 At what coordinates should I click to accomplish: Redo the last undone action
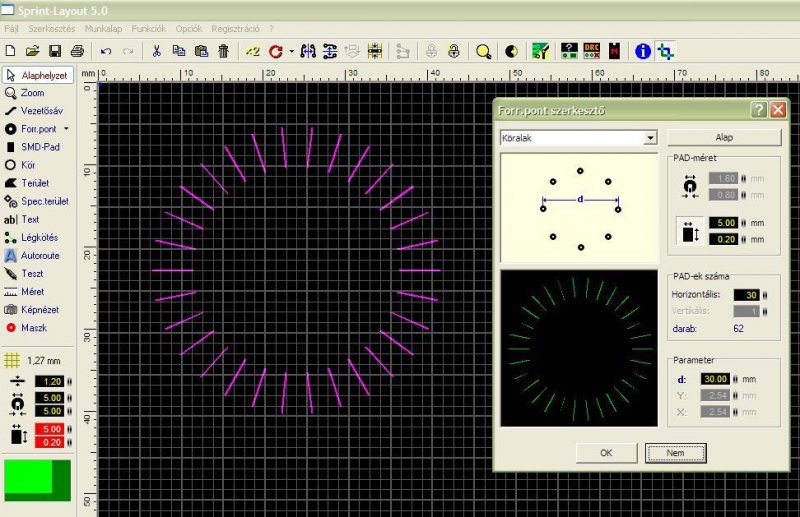[128, 51]
